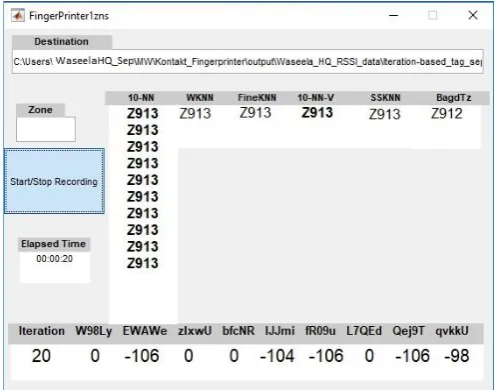Click the Elapsed Time label
Screen dimensions: 499x390
click(54, 244)
